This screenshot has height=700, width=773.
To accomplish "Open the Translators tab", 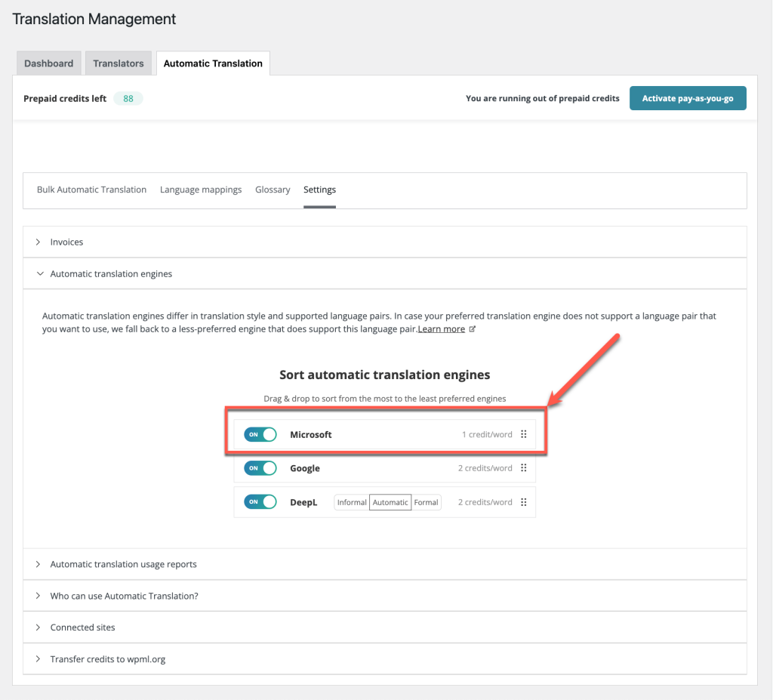I will tap(119, 63).
